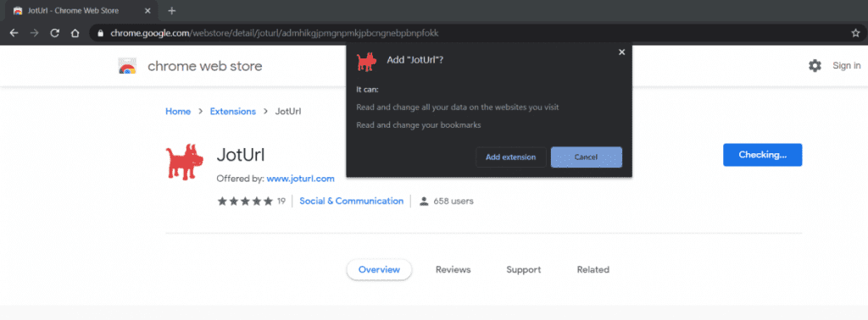Dismiss the Add JotUrl dialog with X

(x=621, y=52)
